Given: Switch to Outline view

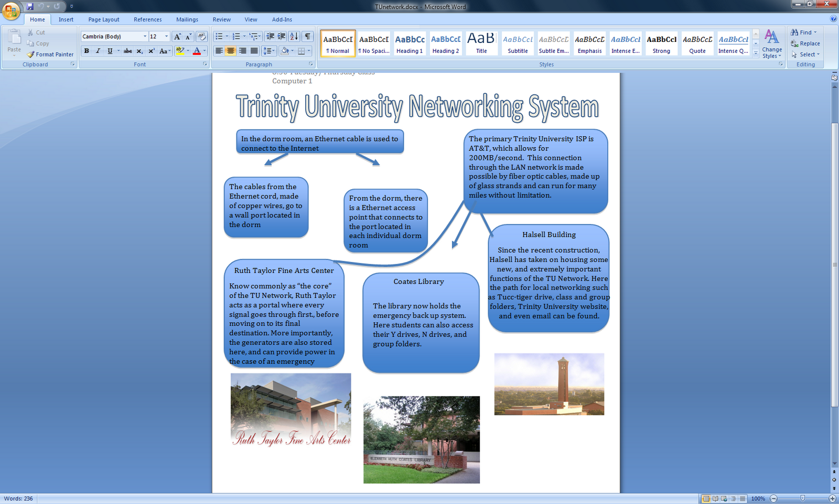Looking at the screenshot, I should pyautogui.click(x=733, y=499).
